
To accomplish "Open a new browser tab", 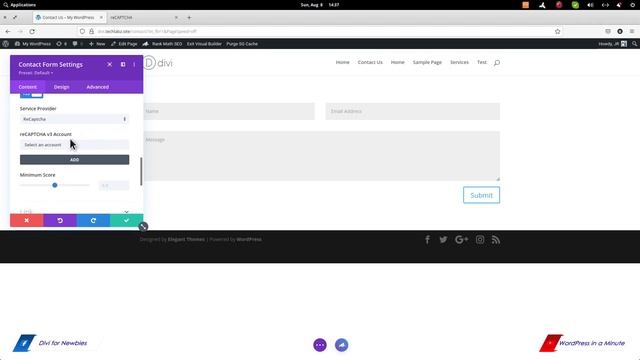I will click(x=189, y=18).
